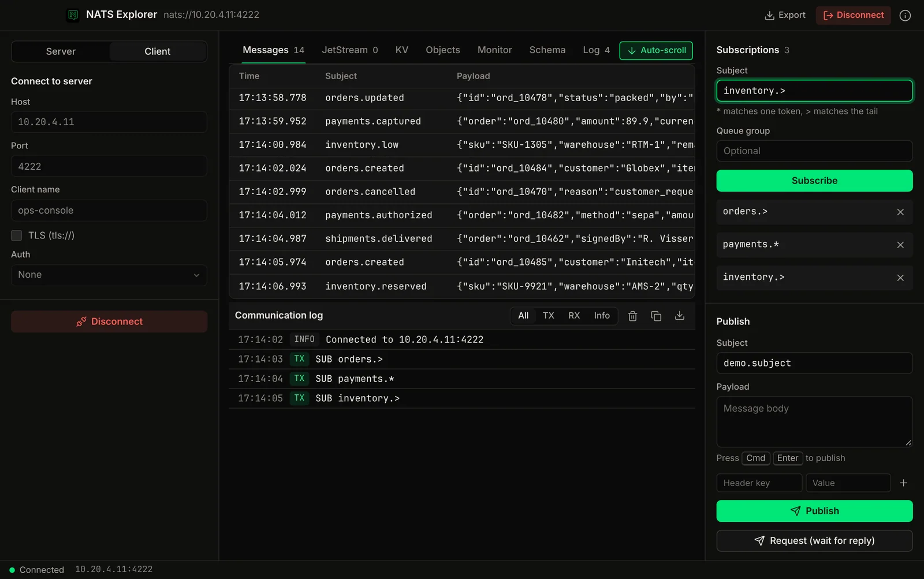Clear the communication log with the trash icon
This screenshot has height=579, width=924.
[x=632, y=316]
